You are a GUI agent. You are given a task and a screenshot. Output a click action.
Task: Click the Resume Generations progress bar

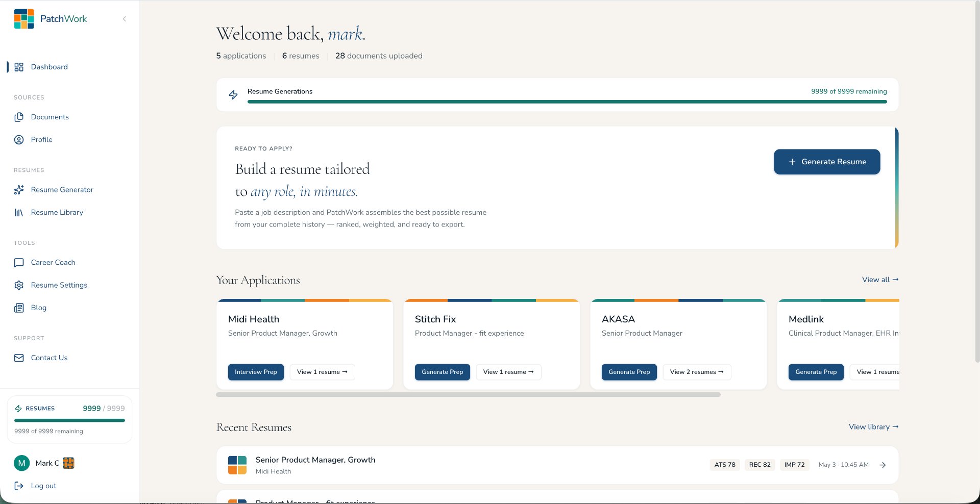click(567, 102)
